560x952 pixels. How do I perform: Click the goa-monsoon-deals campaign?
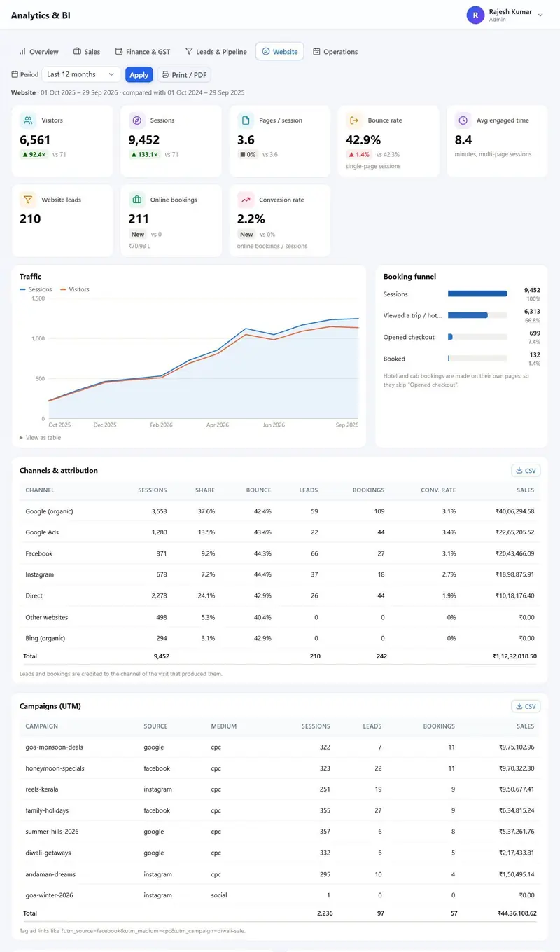pyautogui.click(x=54, y=747)
